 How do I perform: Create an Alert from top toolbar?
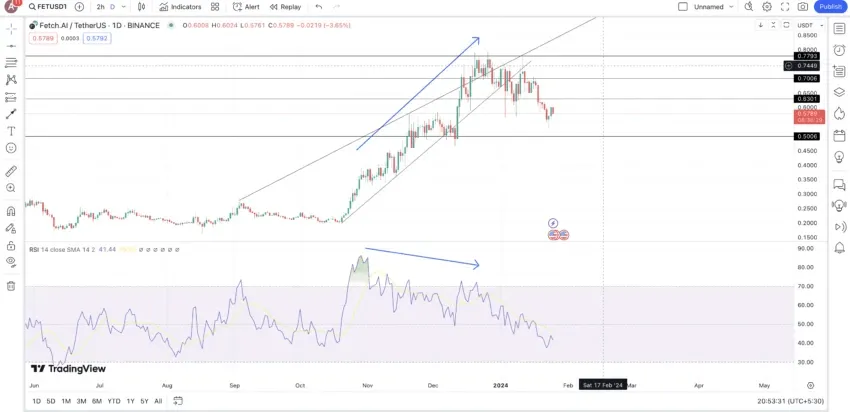pyautogui.click(x=246, y=7)
